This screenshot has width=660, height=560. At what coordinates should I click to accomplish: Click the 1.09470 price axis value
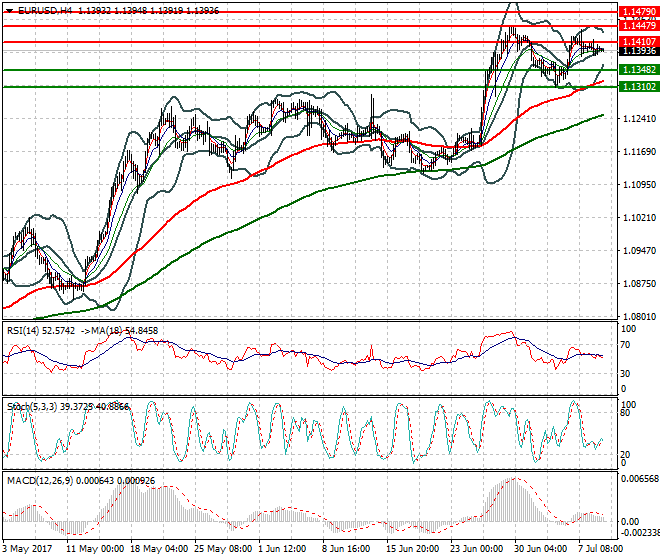[639, 251]
